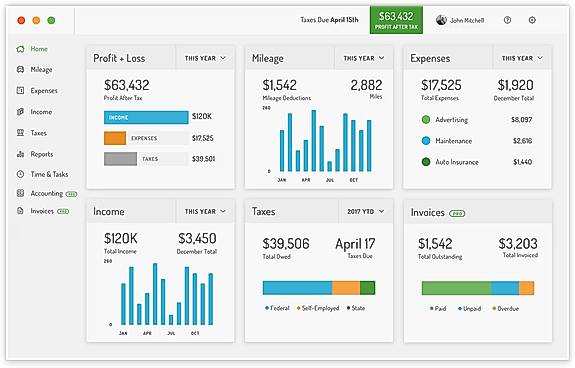Image resolution: width=575 pixels, height=368 pixels.
Task: Expand Mileage This Year dropdown
Action: pos(363,58)
